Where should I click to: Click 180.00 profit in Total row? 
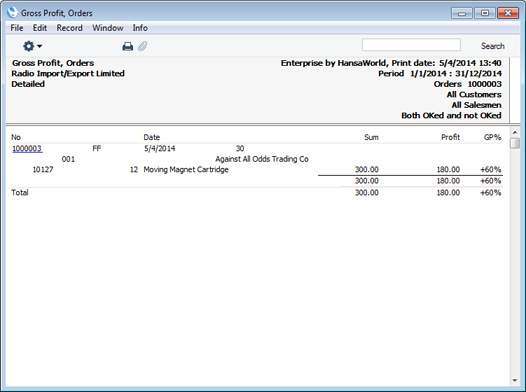(x=448, y=192)
